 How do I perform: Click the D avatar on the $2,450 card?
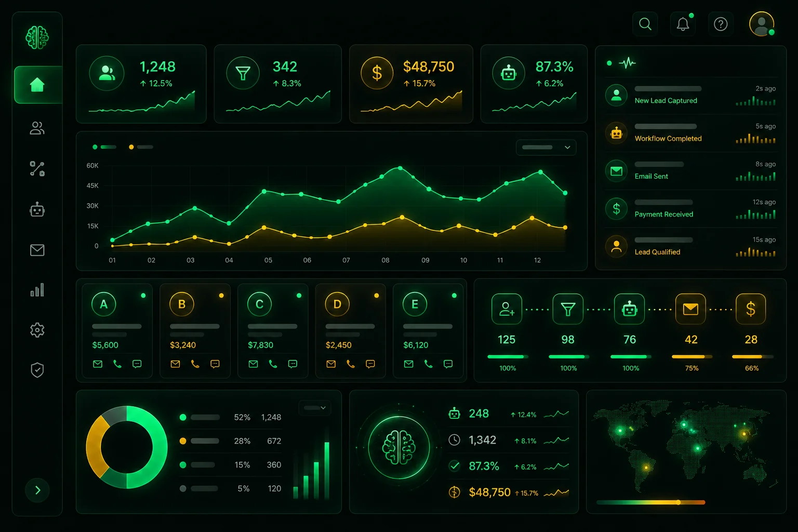337,304
